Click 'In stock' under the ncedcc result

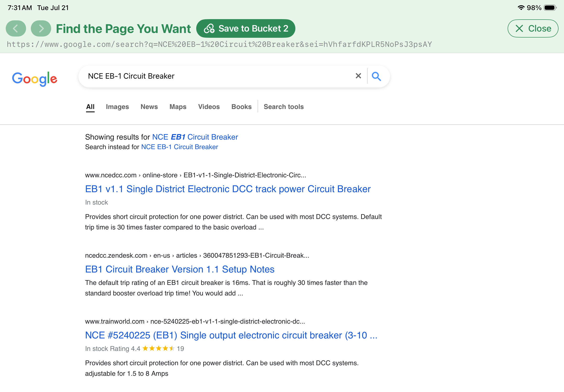(x=96, y=202)
